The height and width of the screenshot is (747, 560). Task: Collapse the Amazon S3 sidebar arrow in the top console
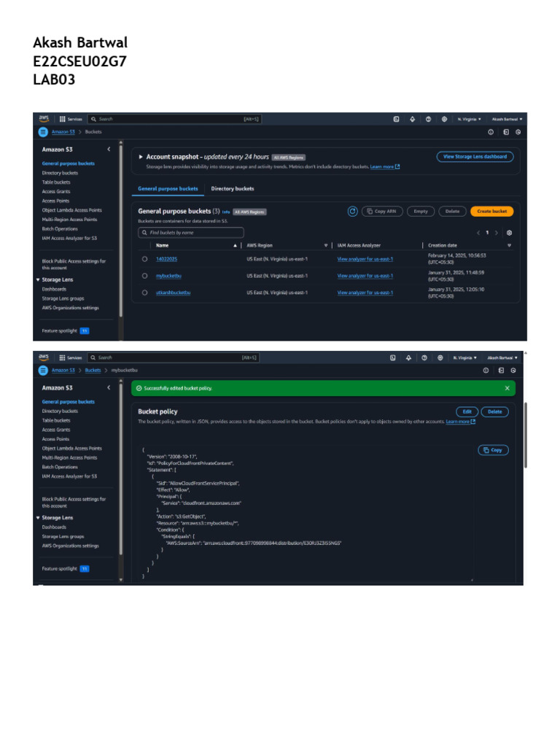click(109, 149)
